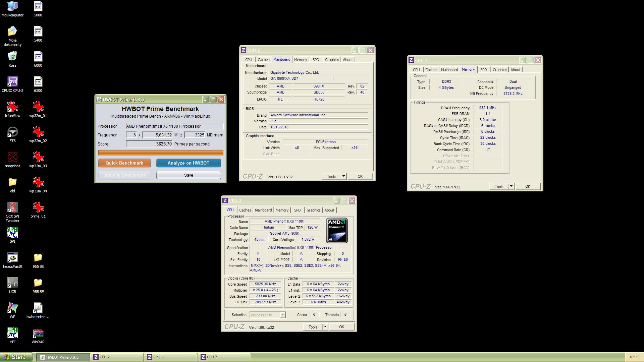644x362 pixels.
Task: Click the Score field showing 3625.70
Action: 149,144
